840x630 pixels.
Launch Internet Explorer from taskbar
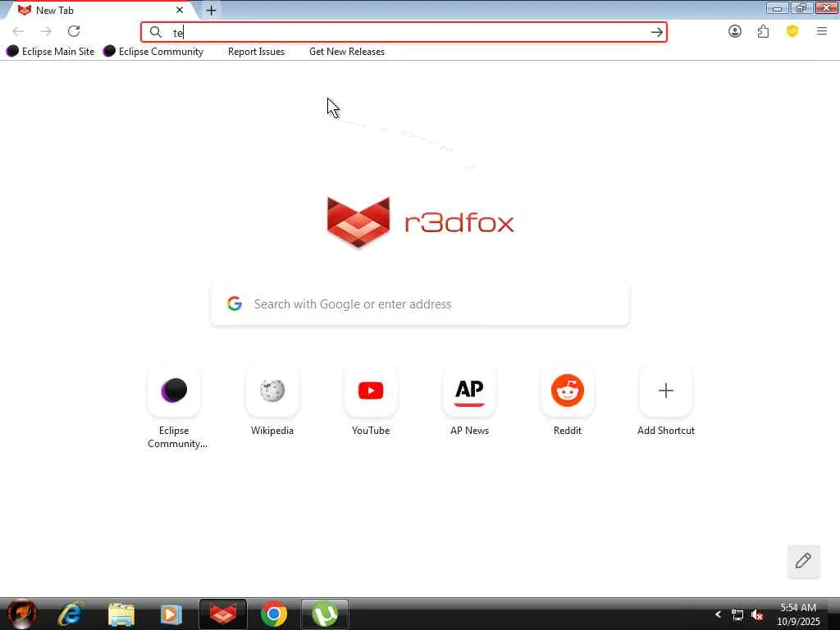pos(71,614)
